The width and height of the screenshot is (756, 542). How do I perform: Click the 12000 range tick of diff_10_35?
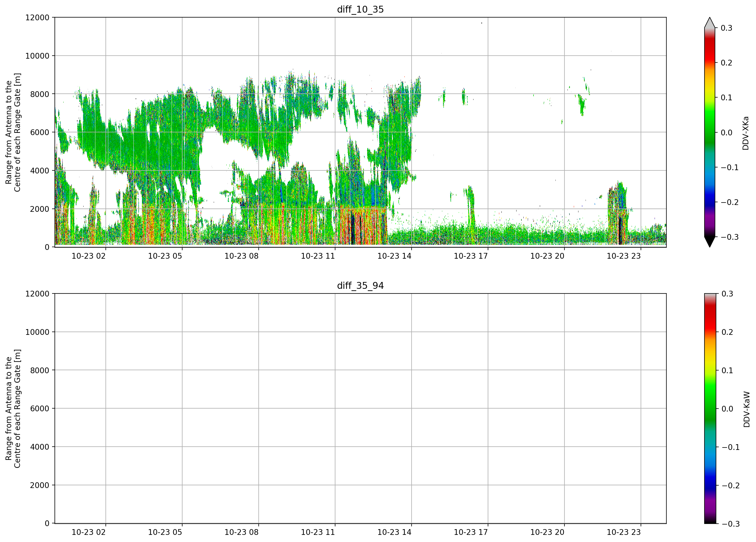pyautogui.click(x=37, y=17)
